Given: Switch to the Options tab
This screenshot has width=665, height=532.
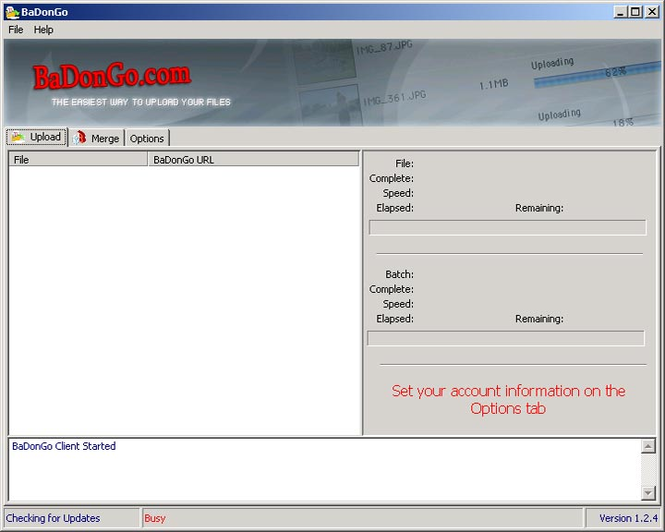Looking at the screenshot, I should [x=147, y=138].
